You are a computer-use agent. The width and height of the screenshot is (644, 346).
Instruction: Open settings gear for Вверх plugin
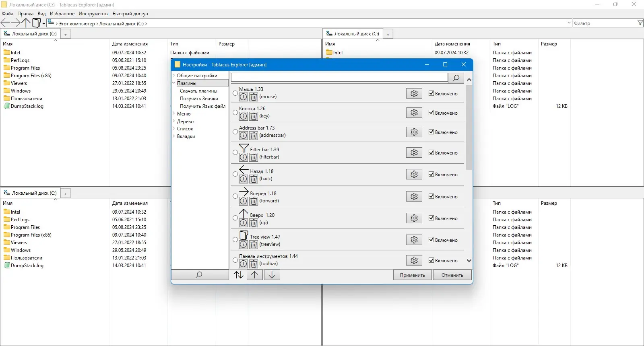click(x=414, y=218)
